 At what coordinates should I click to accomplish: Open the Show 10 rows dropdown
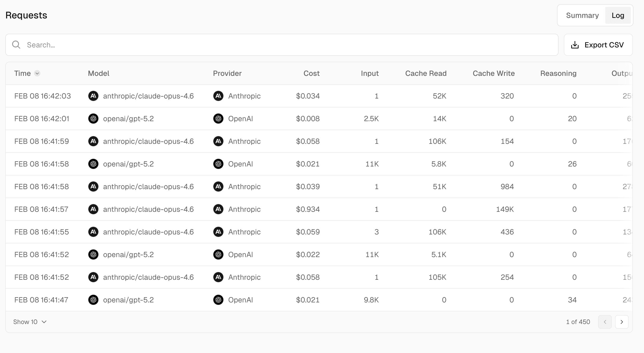(x=30, y=322)
